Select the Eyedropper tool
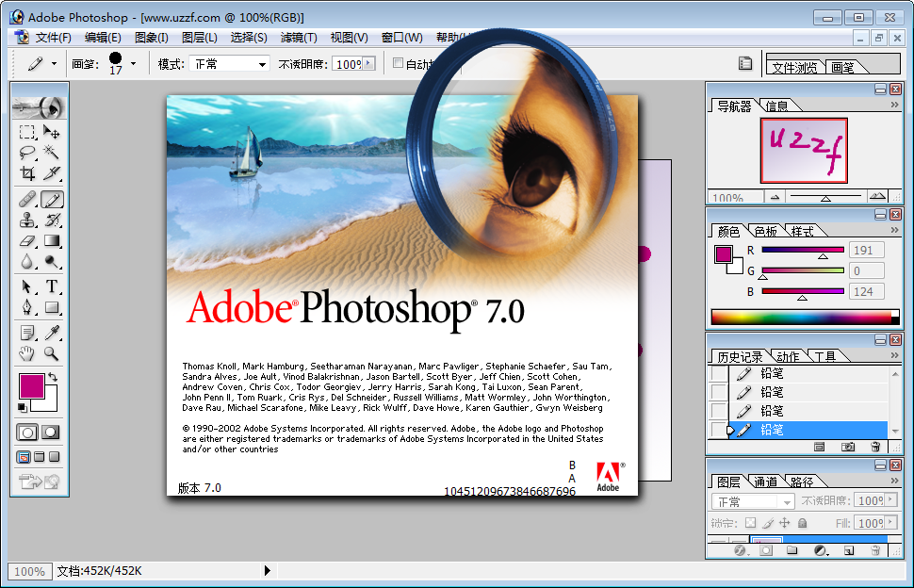 tap(52, 333)
